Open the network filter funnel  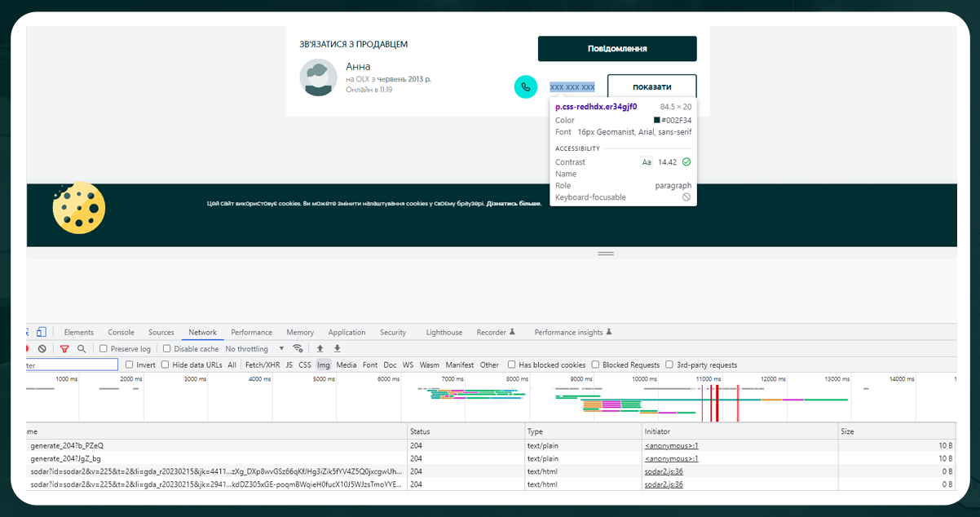(64, 348)
